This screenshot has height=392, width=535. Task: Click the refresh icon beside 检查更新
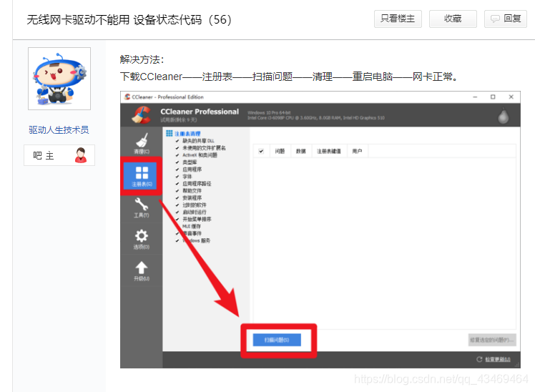point(479,359)
